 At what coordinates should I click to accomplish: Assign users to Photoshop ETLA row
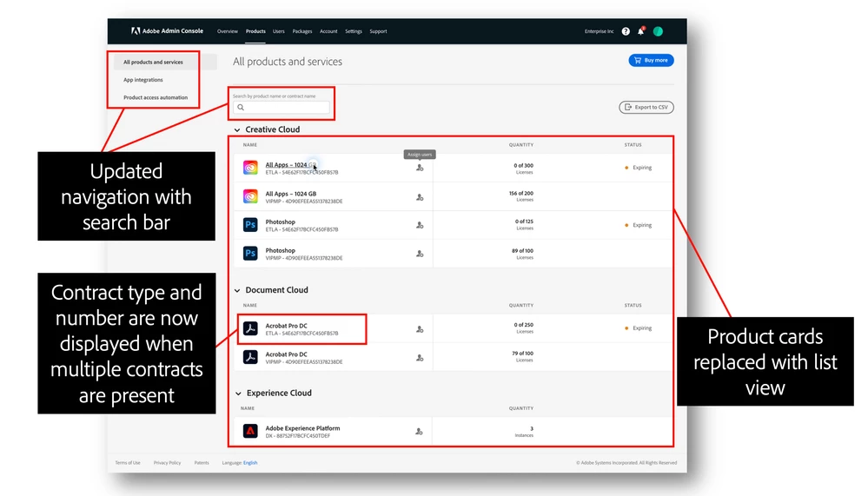pos(420,225)
